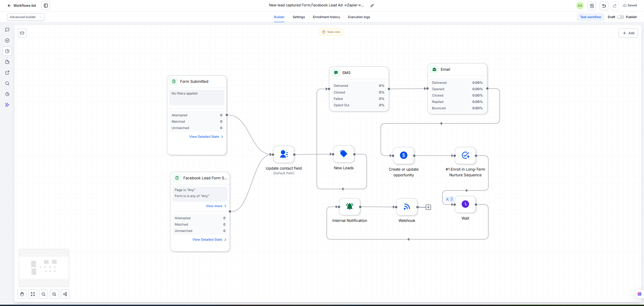This screenshot has height=306, width=644.
Task: Open the history clock sidebar icon
Action: pyautogui.click(x=7, y=94)
